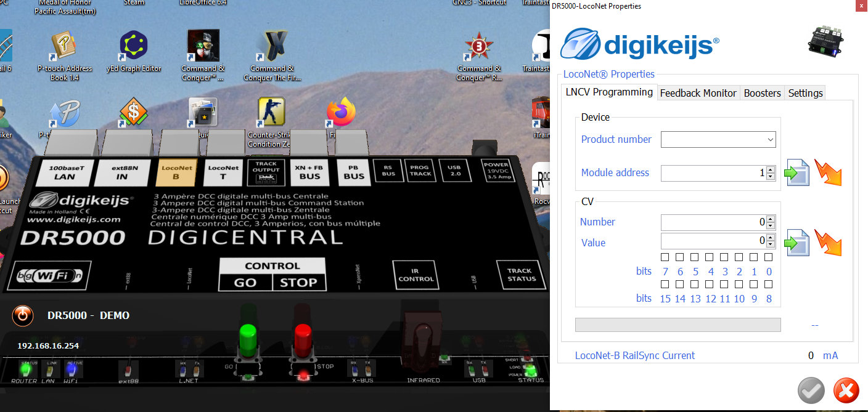Toggle CV bit 4 checkbox
The width and height of the screenshot is (868, 412).
[x=710, y=257]
